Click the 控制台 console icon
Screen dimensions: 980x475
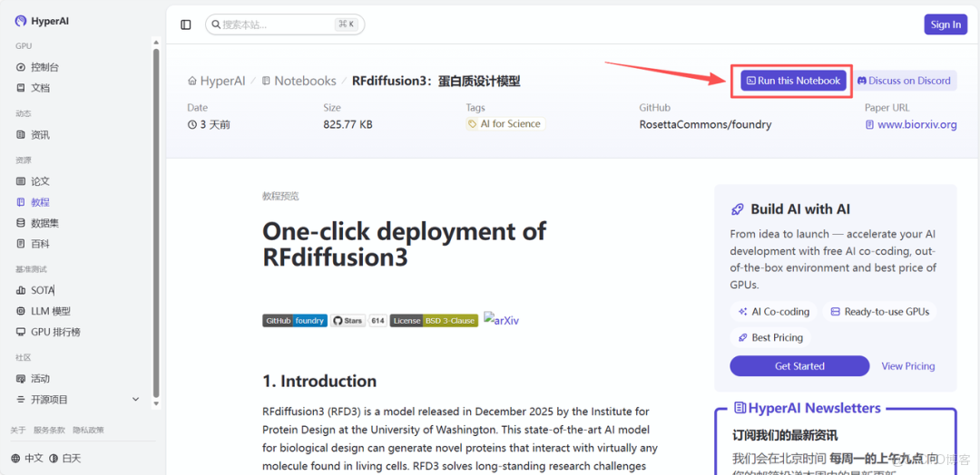coord(21,67)
